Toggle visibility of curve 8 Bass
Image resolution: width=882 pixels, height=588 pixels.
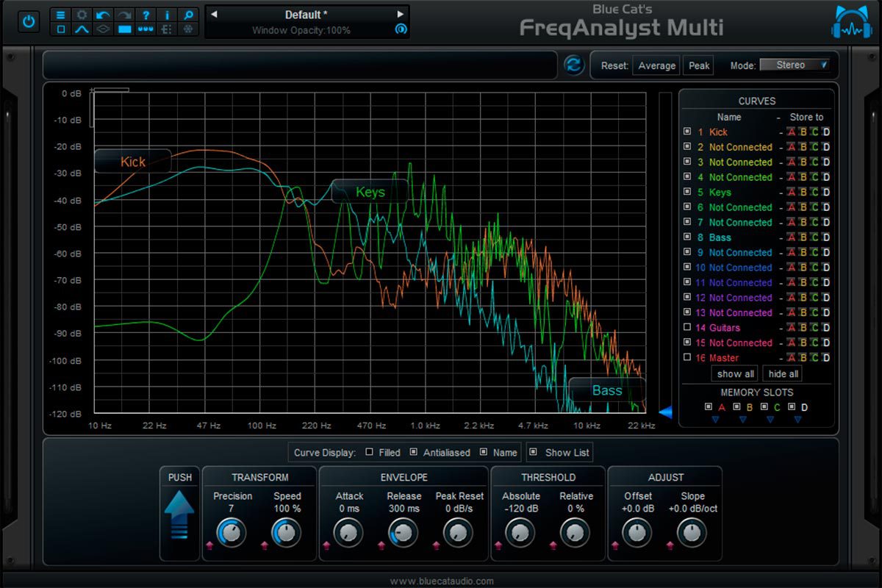[x=687, y=237]
